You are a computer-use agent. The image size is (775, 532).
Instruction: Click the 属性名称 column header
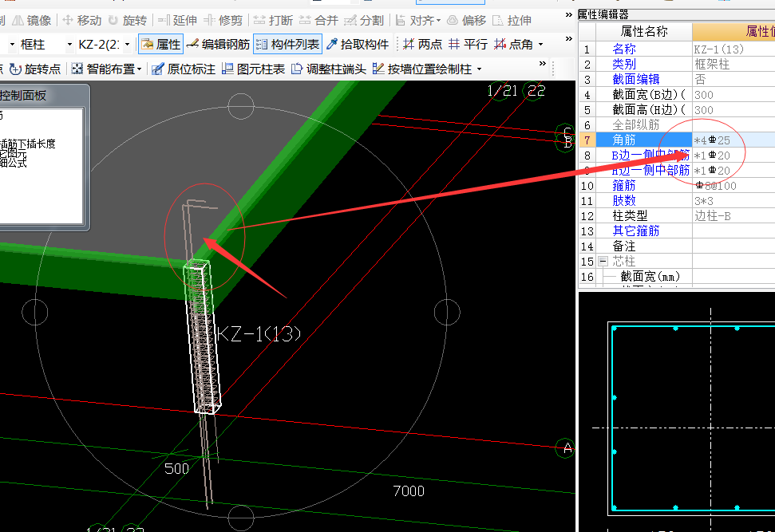tap(644, 32)
